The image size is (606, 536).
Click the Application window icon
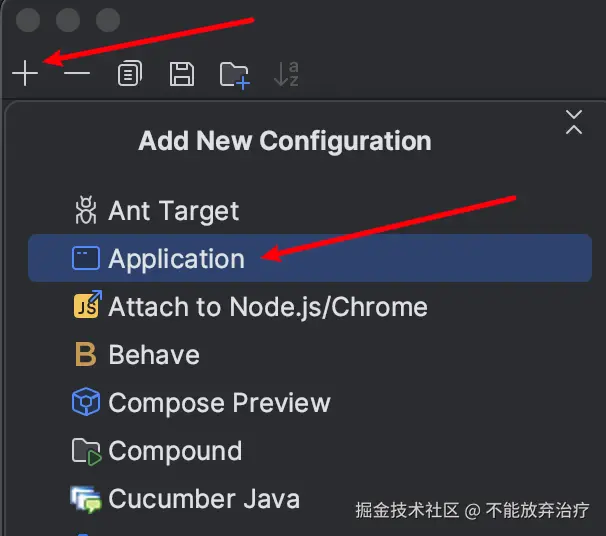click(86, 258)
